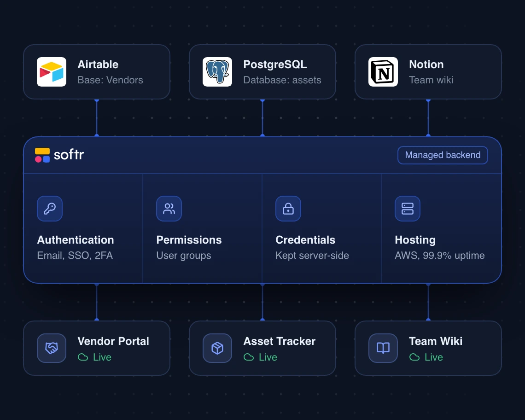Click the 'Database: assets' text
Image resolution: width=525 pixels, height=420 pixels.
(x=282, y=80)
